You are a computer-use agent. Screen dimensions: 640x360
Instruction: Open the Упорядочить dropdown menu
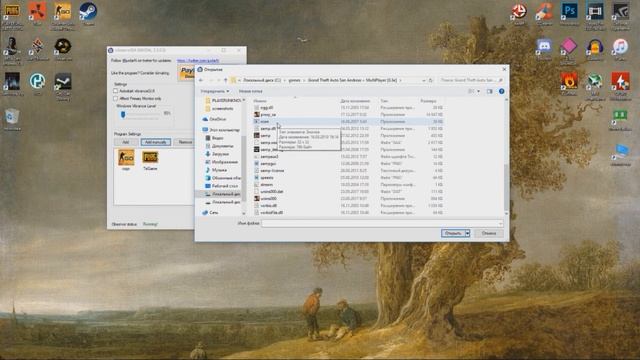click(215, 91)
